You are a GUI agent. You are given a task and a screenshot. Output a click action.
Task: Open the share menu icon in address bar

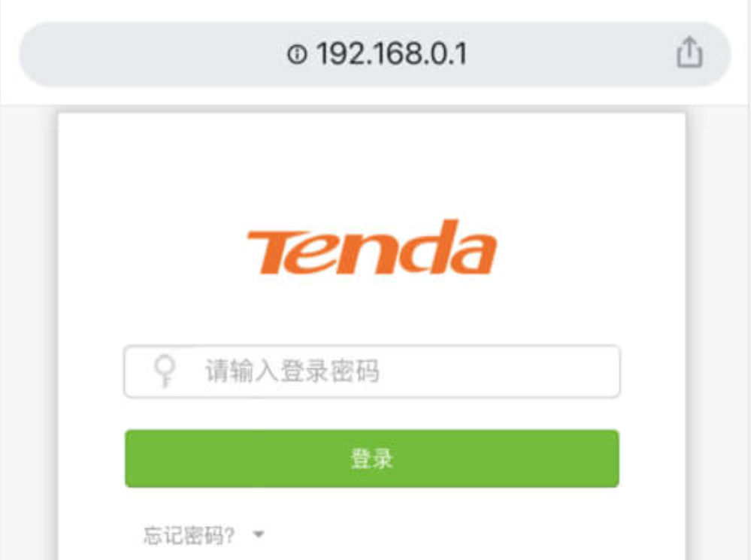tap(689, 52)
